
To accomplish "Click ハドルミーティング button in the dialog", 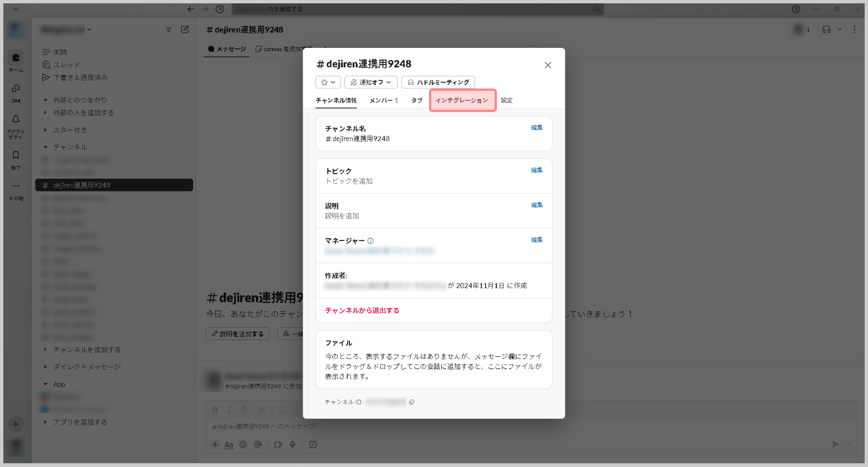I will pyautogui.click(x=438, y=82).
